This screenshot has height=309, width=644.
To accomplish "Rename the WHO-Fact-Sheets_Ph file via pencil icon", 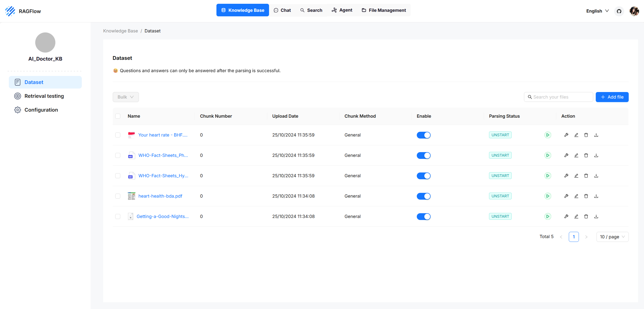I will (x=576, y=155).
